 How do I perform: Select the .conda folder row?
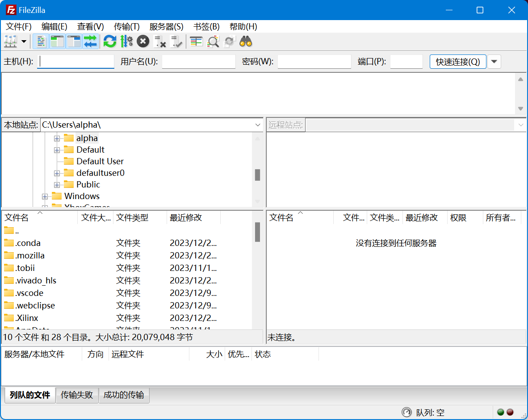(x=127, y=243)
